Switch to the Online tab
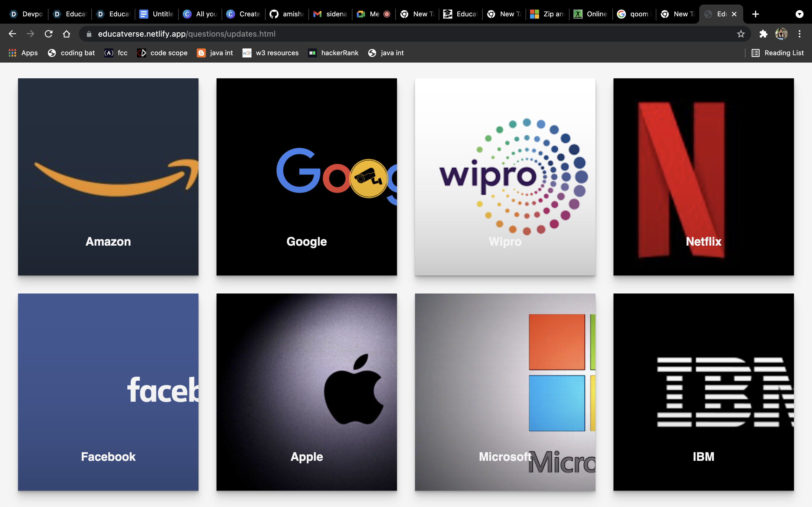The image size is (812, 507). [591, 14]
